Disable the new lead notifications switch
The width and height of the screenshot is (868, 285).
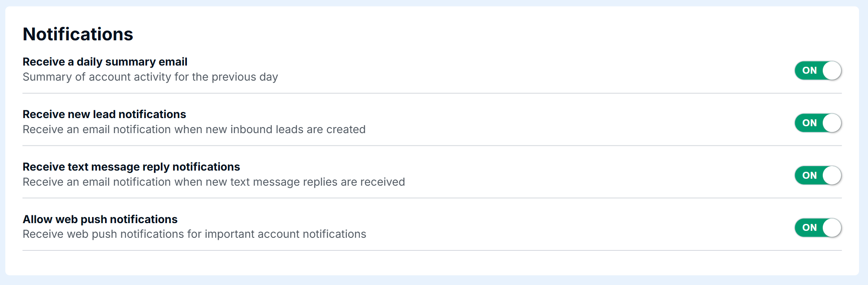pos(818,123)
